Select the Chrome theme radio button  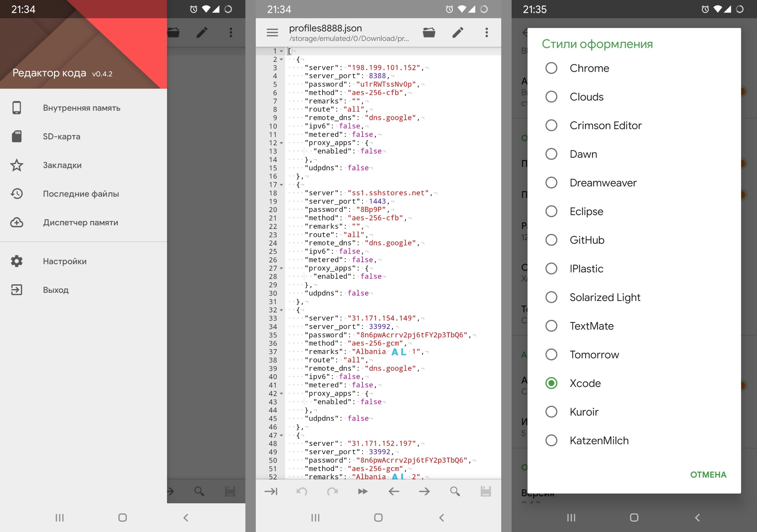551,68
